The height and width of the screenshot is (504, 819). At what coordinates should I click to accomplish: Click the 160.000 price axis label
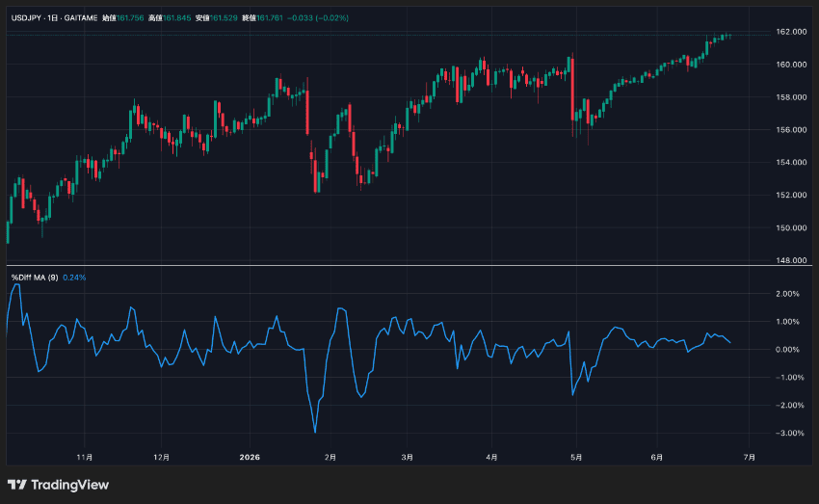(x=791, y=65)
